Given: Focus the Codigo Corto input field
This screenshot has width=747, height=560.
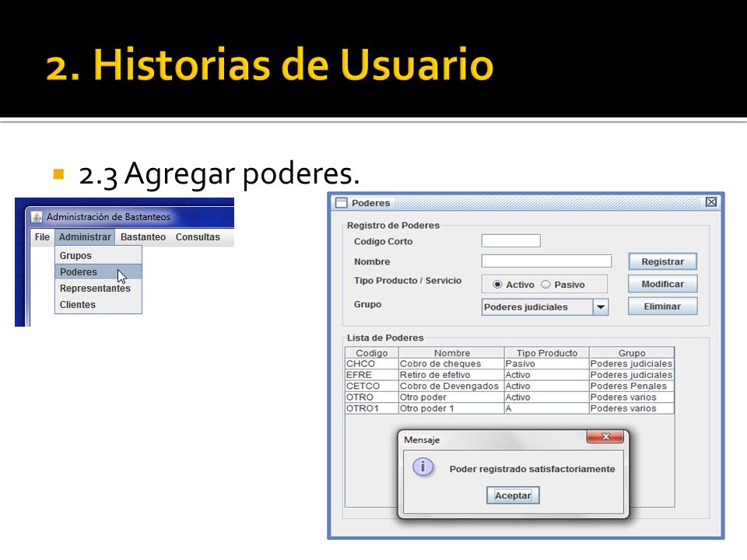Looking at the screenshot, I should [510, 240].
